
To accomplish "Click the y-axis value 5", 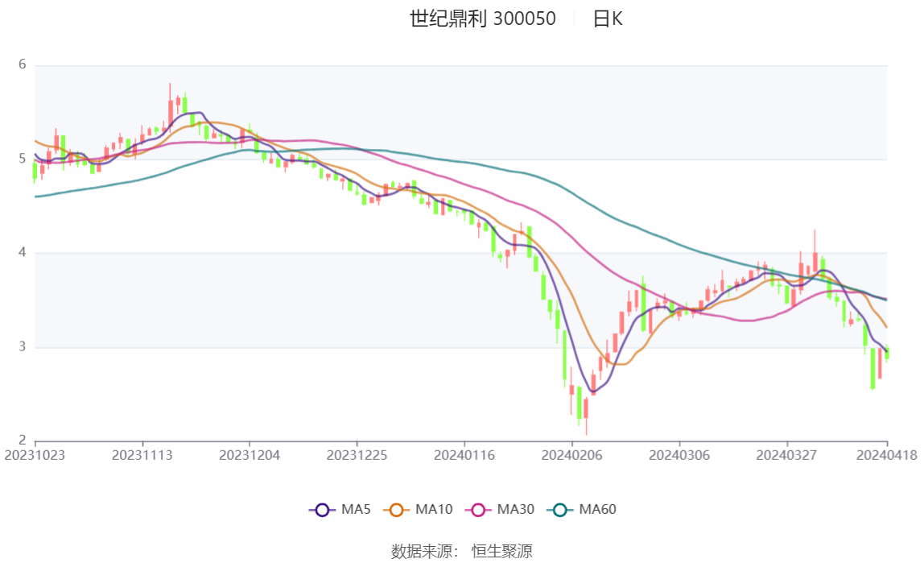I will tap(23, 159).
